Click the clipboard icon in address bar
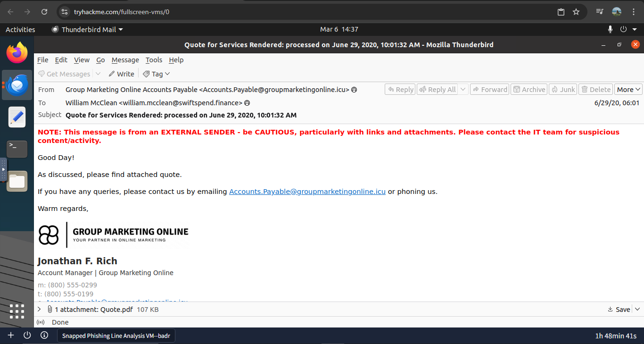The height and width of the screenshot is (344, 644). tap(561, 12)
